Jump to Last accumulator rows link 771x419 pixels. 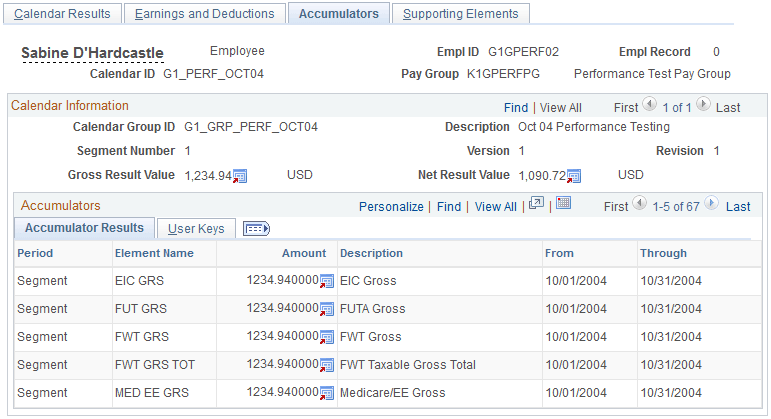coord(738,207)
